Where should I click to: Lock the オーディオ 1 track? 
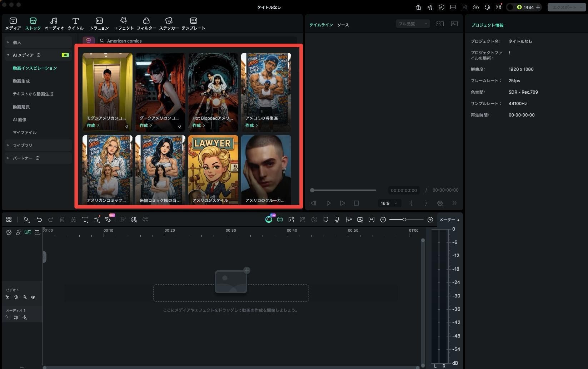8,318
